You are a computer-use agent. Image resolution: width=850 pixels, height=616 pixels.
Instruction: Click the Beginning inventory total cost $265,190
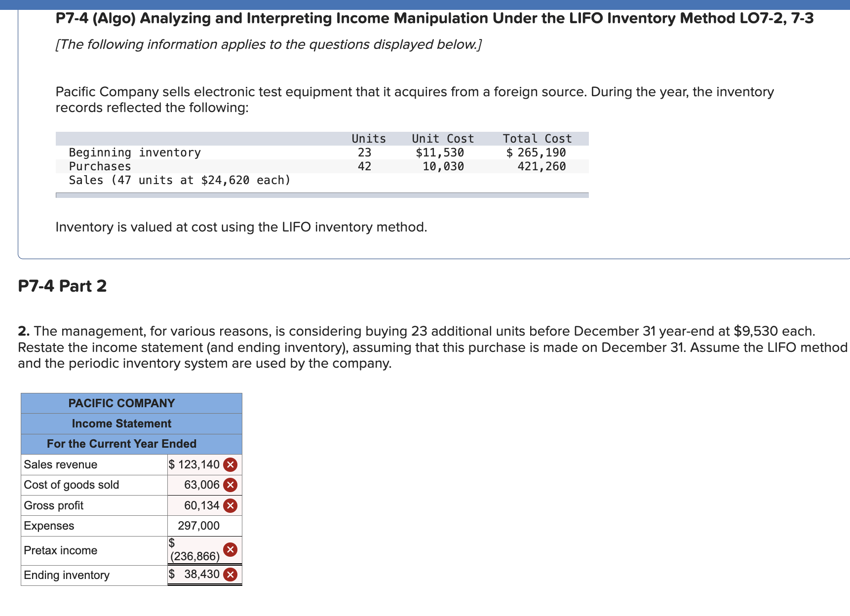coord(536,153)
